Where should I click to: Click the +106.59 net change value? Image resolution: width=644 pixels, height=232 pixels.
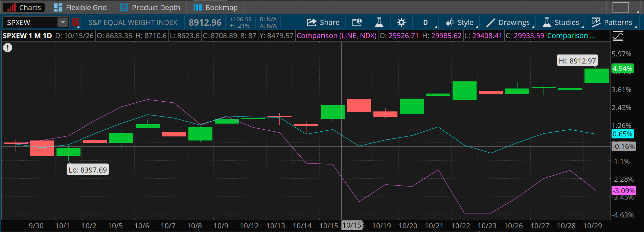point(240,19)
